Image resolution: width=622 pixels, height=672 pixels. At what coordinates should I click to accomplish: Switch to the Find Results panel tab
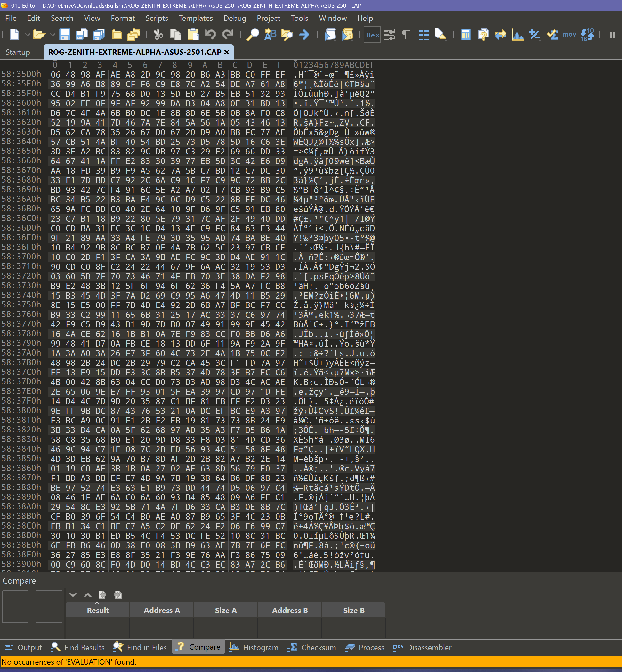pyautogui.click(x=78, y=647)
